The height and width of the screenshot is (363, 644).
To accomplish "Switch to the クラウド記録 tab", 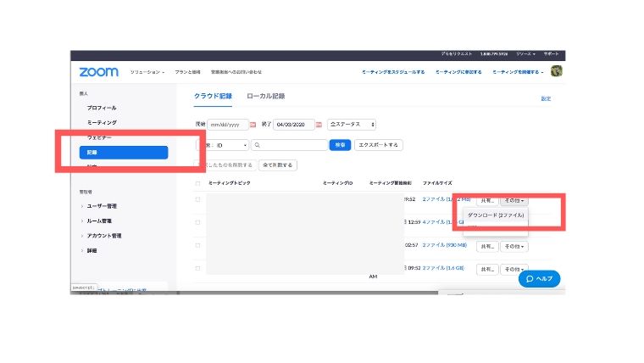I will tap(213, 96).
